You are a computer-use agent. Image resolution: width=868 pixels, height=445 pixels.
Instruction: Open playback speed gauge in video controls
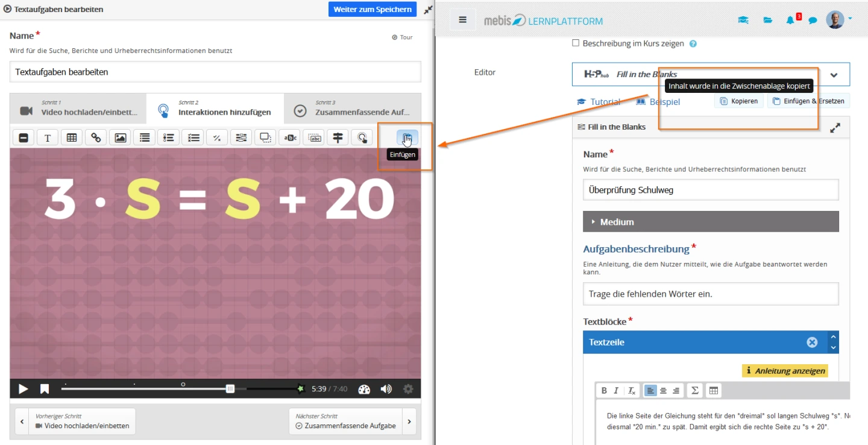[363, 389]
